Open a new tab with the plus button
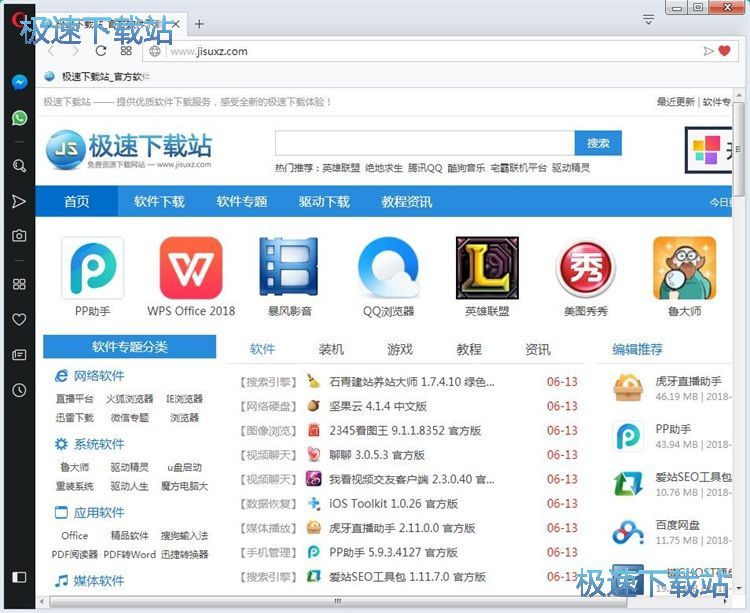Screen dimensions: 750x613 click(x=199, y=24)
